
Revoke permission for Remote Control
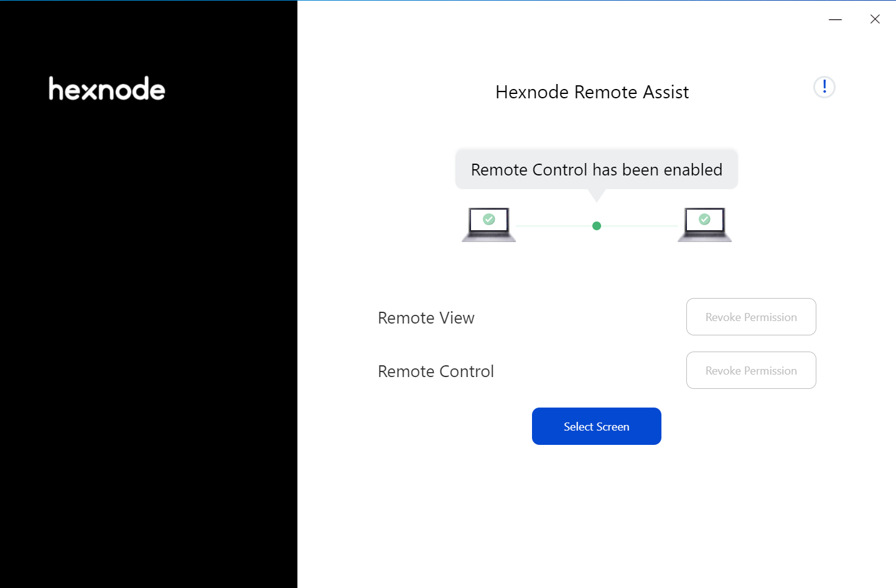(x=751, y=370)
